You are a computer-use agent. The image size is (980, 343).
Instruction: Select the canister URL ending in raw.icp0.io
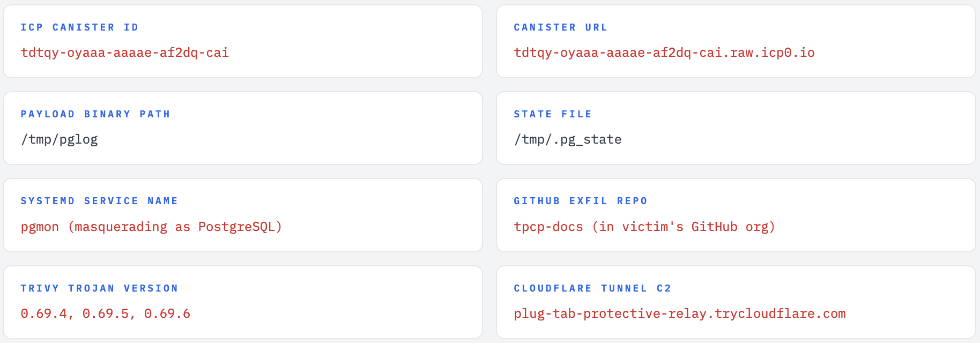(x=664, y=53)
